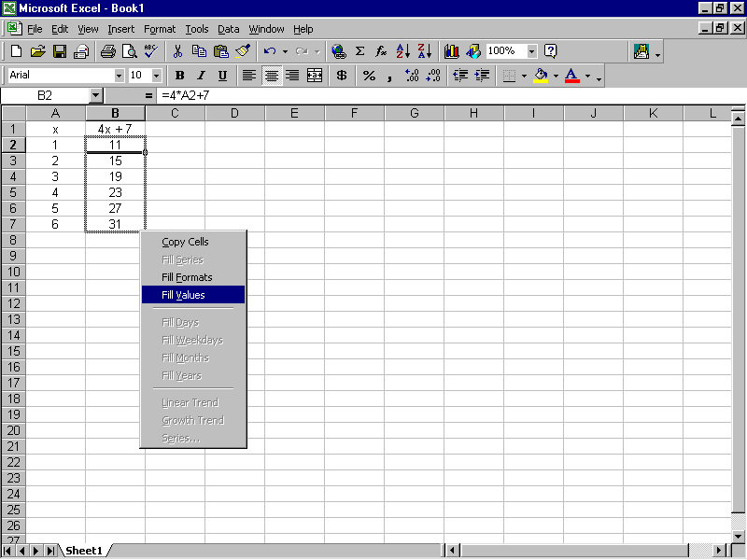Viewport: 747px width, 560px height.
Task: Open the Tools menu
Action: (x=197, y=30)
